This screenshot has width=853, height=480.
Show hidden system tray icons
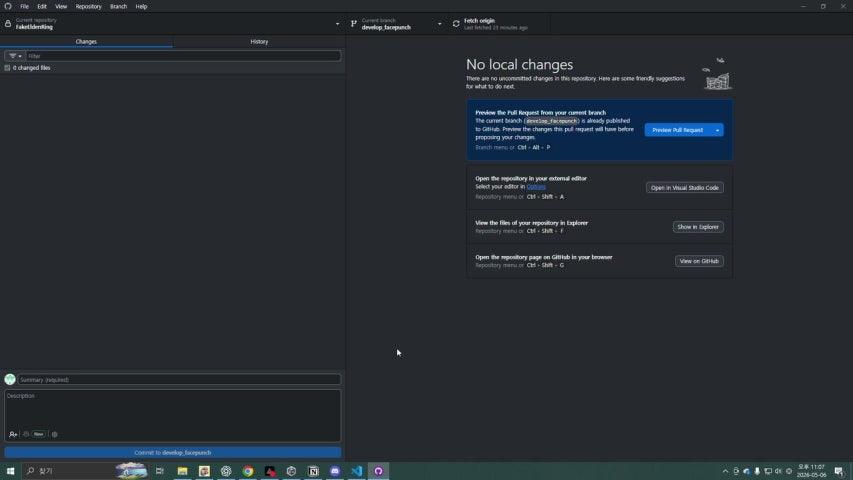725,471
